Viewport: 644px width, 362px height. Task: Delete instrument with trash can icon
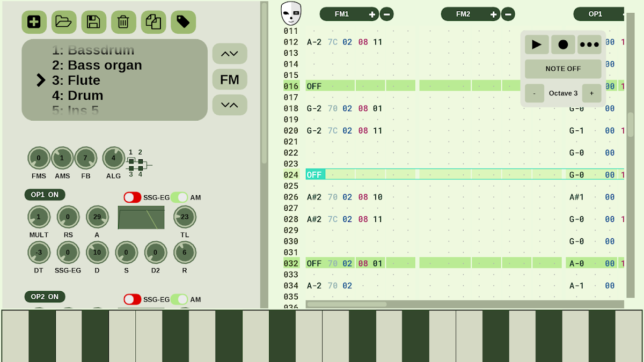point(123,22)
